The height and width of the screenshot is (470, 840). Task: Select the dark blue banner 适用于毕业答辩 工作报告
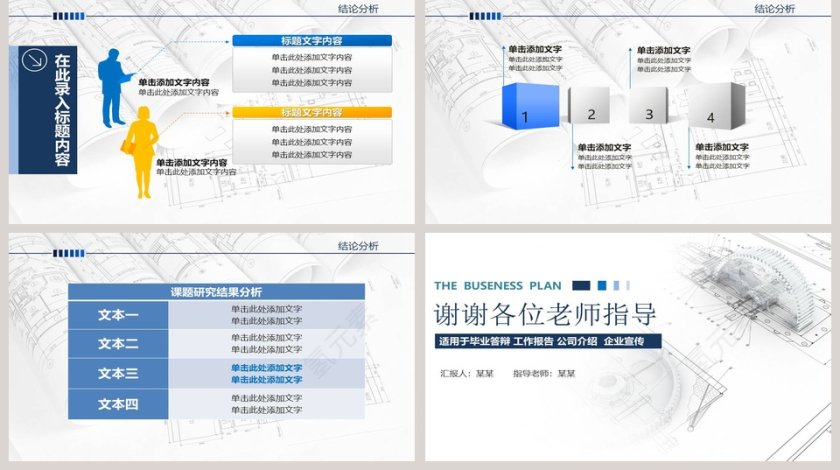548,341
